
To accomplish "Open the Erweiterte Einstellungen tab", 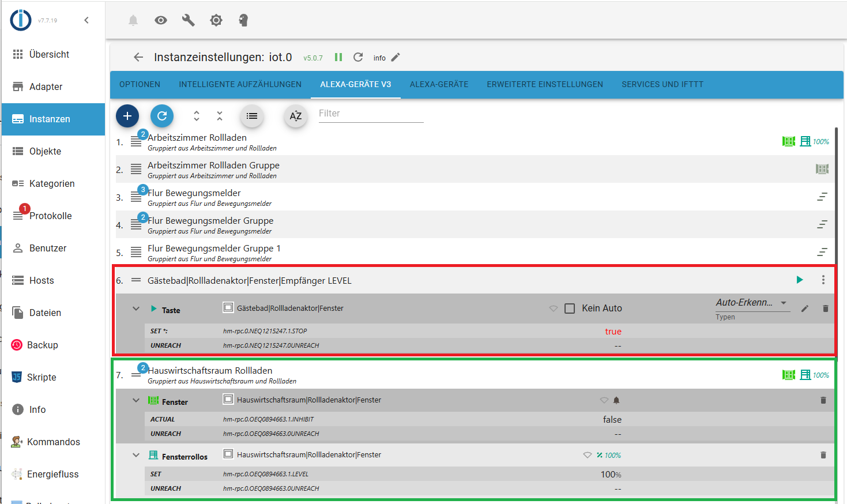I will click(x=545, y=84).
